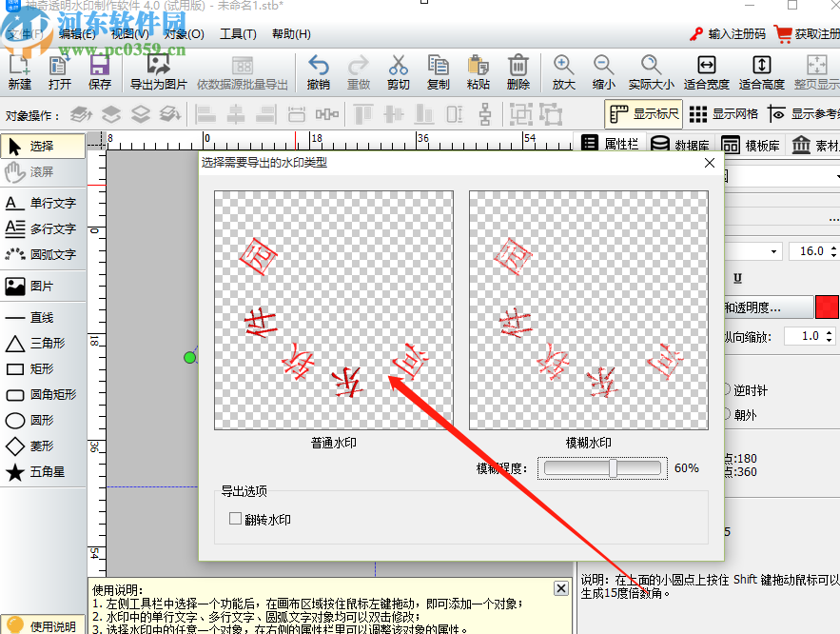Screen dimensions: 840x634
Task: Close the usage instructions yellow panel
Action: tap(561, 588)
